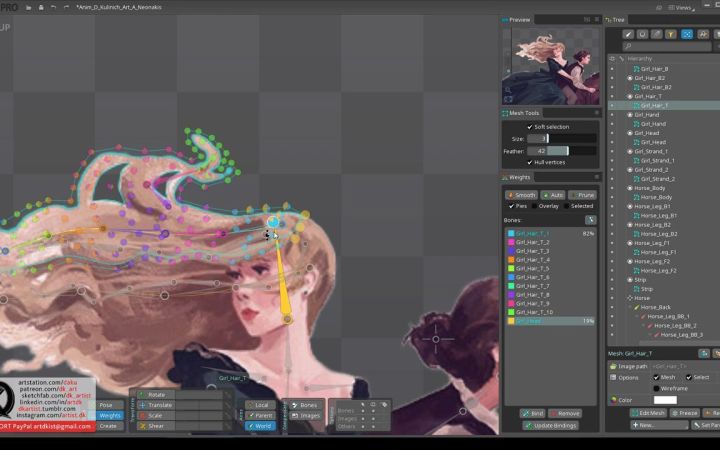Select Girl_Hair_B mesh in tree

coord(654,69)
